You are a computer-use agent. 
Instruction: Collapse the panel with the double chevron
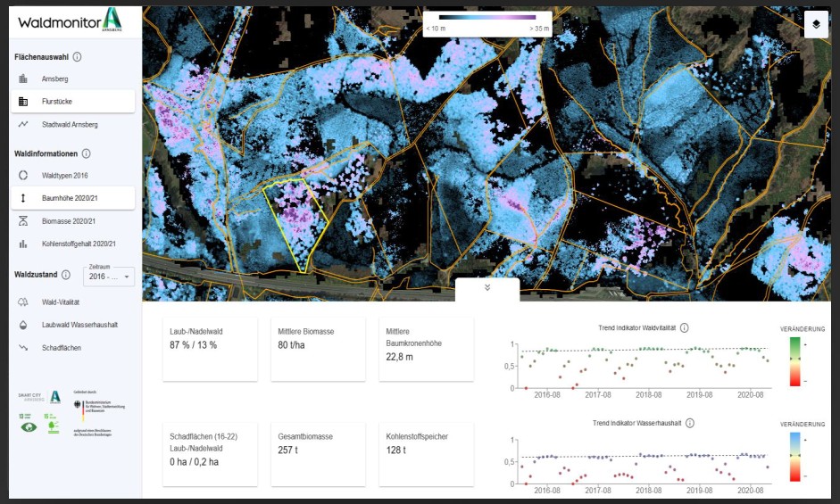pyautogui.click(x=487, y=288)
